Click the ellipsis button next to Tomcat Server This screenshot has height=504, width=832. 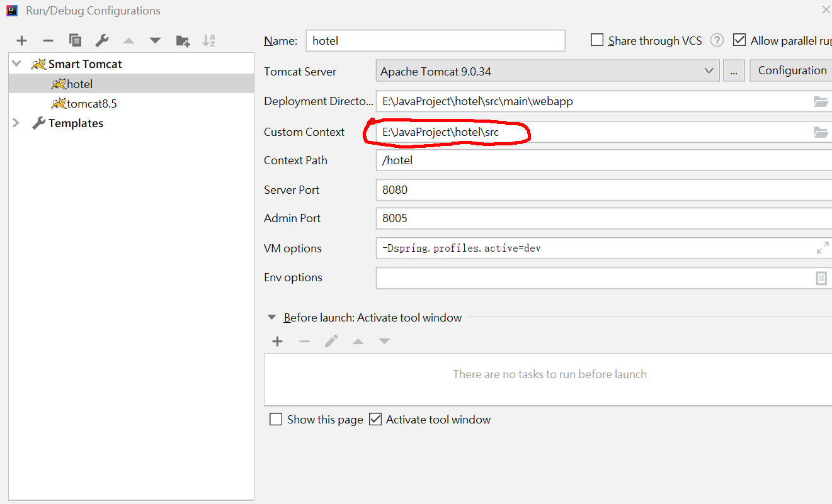(x=734, y=71)
